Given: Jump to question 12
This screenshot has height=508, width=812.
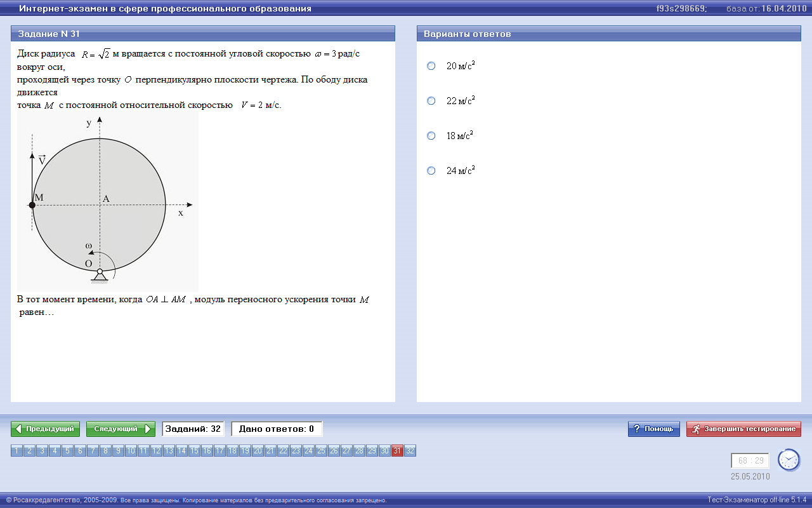Looking at the screenshot, I should 157,451.
